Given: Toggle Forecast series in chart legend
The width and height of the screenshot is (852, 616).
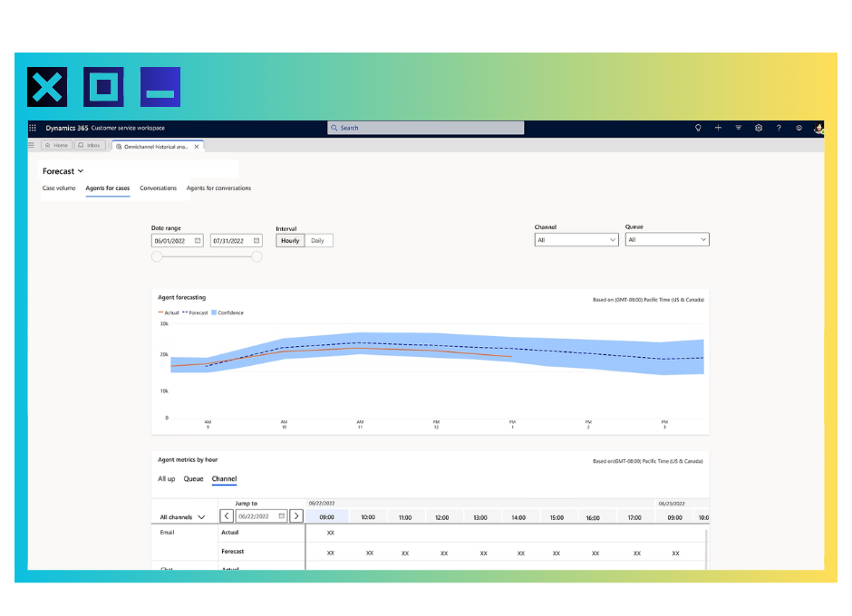Looking at the screenshot, I should [x=195, y=313].
